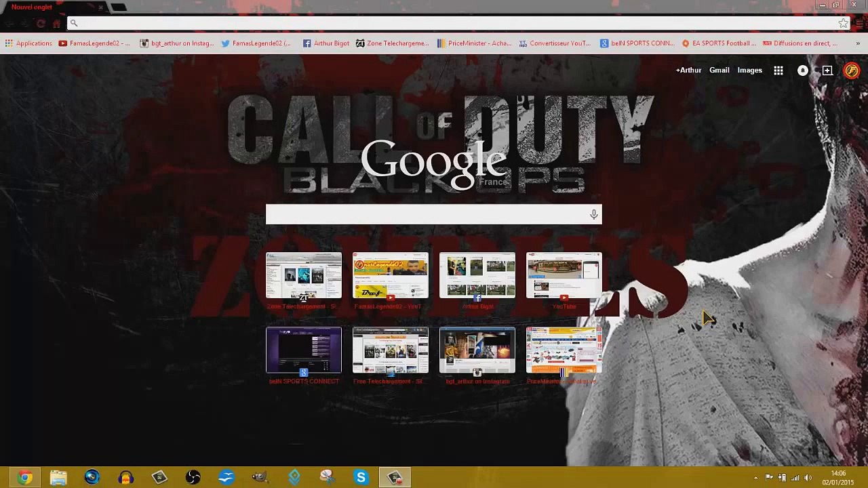Screen dimensions: 868x488
Task: Open the EA SPORTS Football bookmark
Action: pyautogui.click(x=719, y=43)
